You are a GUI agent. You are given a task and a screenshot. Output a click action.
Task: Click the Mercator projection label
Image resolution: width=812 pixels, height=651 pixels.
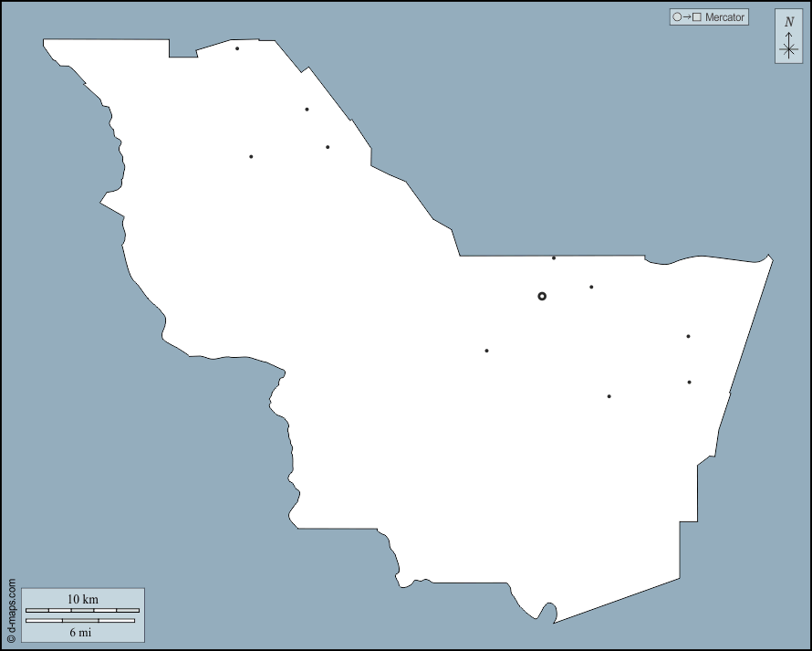(724, 17)
